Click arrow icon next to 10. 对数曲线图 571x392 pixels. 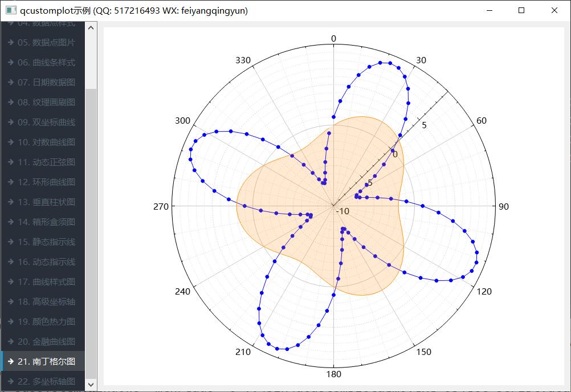pyautogui.click(x=11, y=142)
